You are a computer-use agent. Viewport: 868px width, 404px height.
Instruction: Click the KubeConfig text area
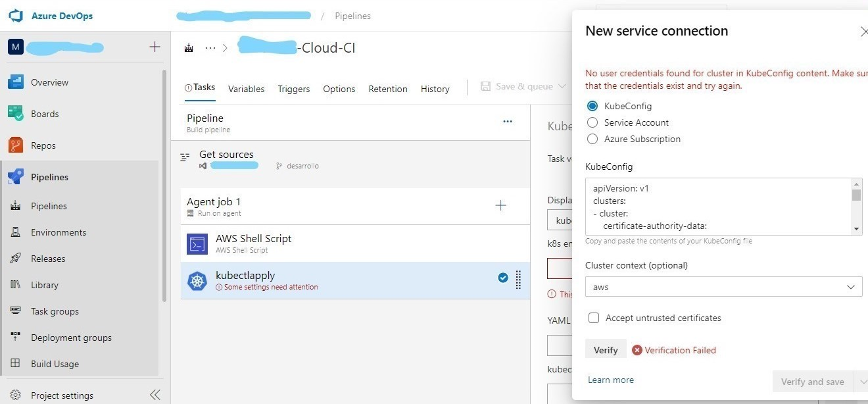(x=718, y=207)
